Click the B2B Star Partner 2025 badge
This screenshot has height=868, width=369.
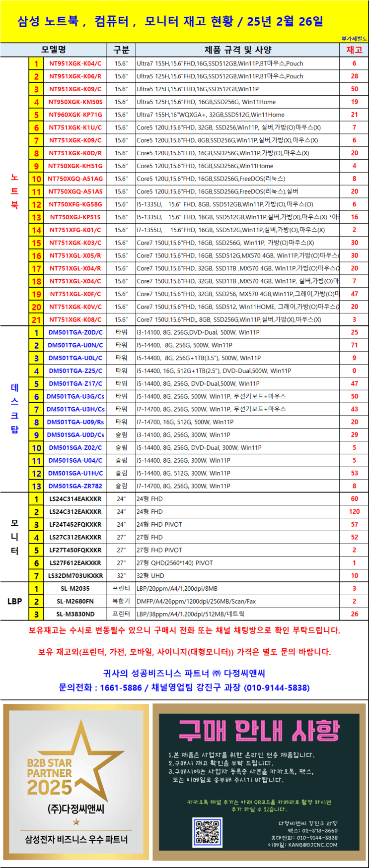point(76,781)
